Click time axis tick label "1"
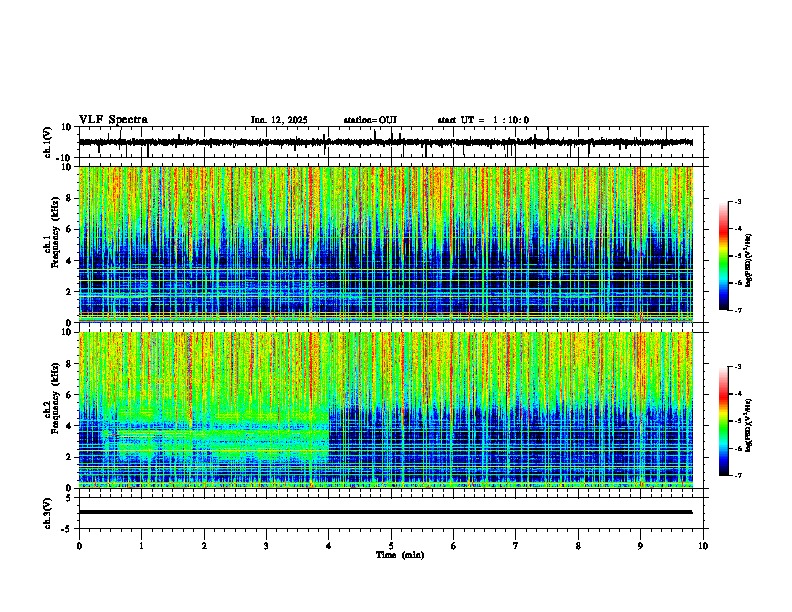 141,546
